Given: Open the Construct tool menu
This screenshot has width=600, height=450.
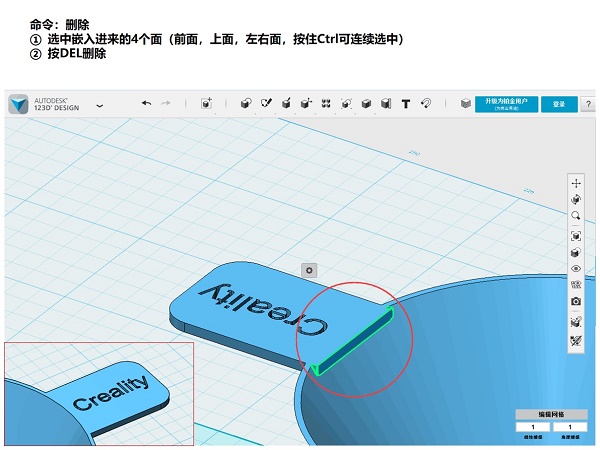Looking at the screenshot, I should [286, 103].
